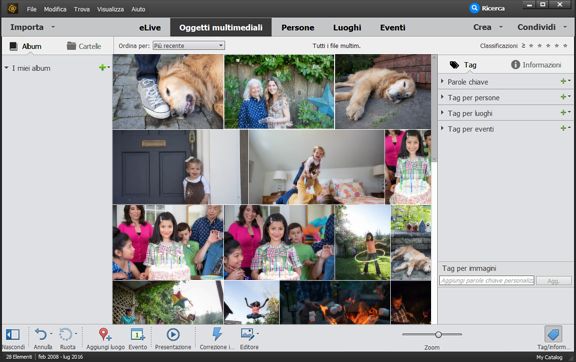This screenshot has width=576, height=362.
Task: Click the Evento calendar icon
Action: 137,334
